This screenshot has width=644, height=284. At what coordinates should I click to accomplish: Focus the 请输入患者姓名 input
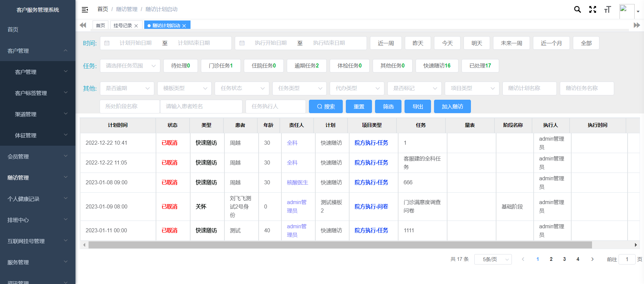click(201, 106)
